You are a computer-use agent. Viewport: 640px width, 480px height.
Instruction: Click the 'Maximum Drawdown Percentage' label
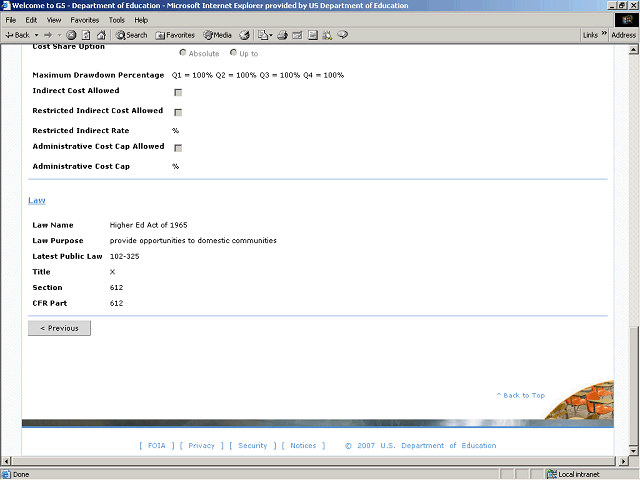(98, 75)
